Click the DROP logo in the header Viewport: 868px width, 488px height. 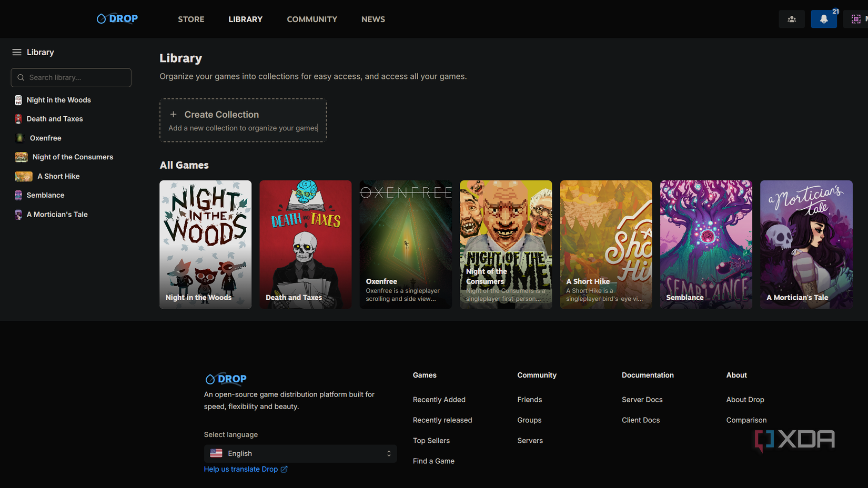pyautogui.click(x=117, y=18)
